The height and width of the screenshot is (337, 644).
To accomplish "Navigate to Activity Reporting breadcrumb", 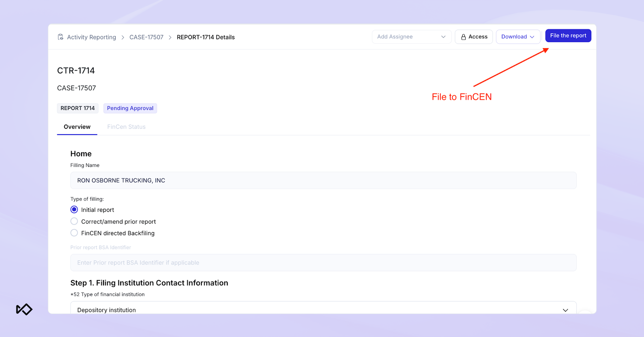I will coord(91,37).
